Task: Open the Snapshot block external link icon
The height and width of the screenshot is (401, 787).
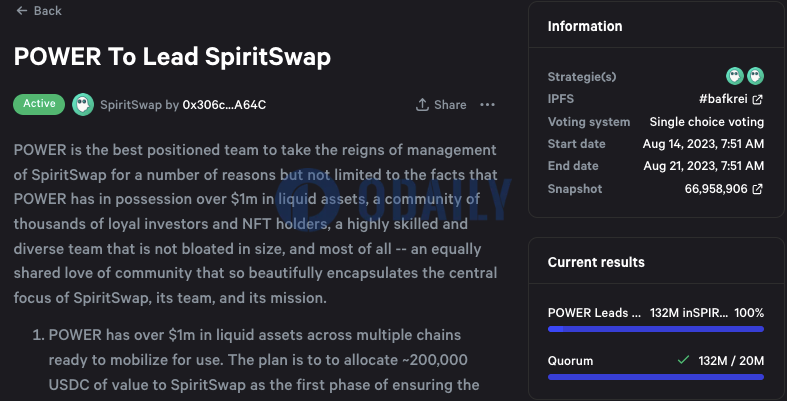Action: 758,189
